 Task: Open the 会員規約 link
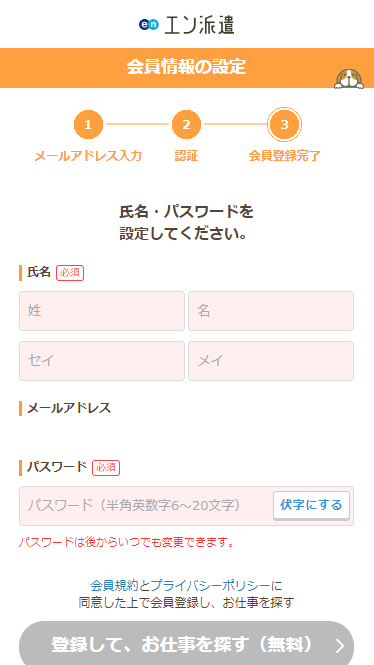pos(114,586)
